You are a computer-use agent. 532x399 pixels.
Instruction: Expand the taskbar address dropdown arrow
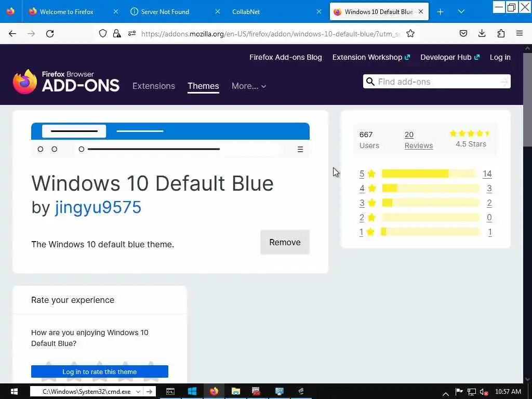[138, 392]
